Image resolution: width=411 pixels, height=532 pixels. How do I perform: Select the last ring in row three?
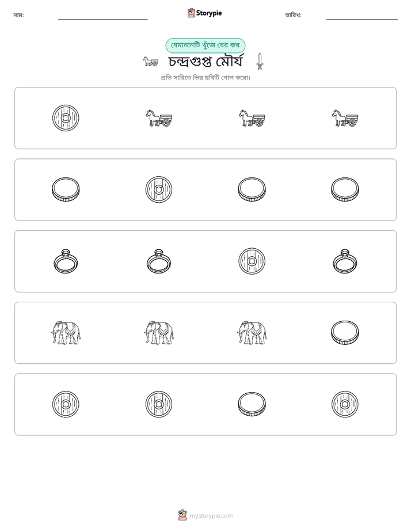[345, 261]
